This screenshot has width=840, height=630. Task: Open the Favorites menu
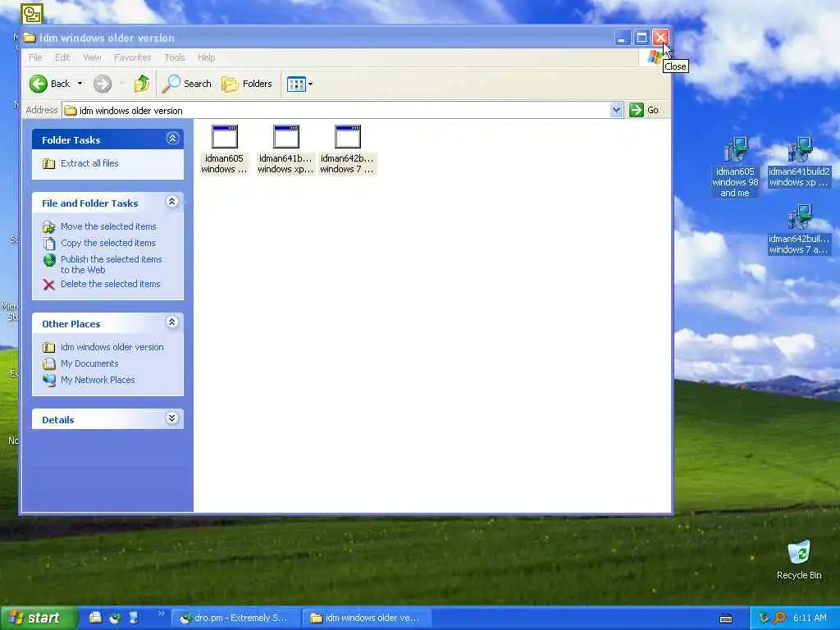(132, 57)
